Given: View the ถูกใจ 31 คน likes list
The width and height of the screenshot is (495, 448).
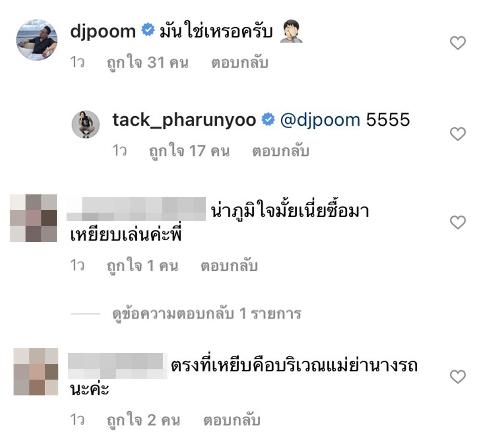Looking at the screenshot, I should [148, 62].
